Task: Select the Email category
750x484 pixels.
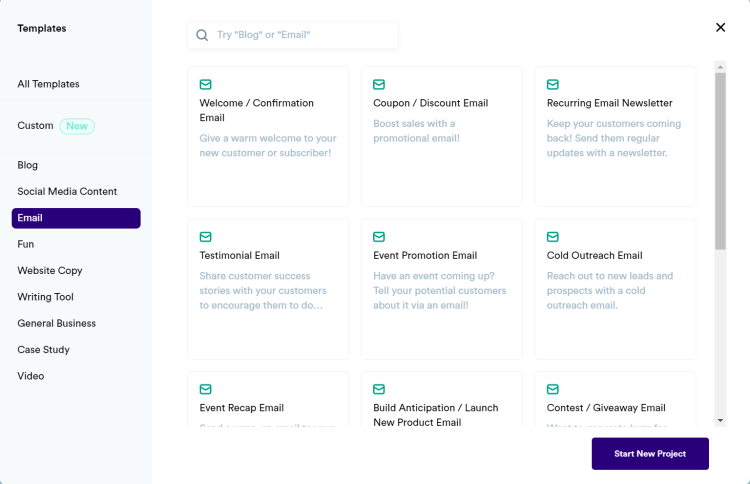Action: pyautogui.click(x=76, y=218)
